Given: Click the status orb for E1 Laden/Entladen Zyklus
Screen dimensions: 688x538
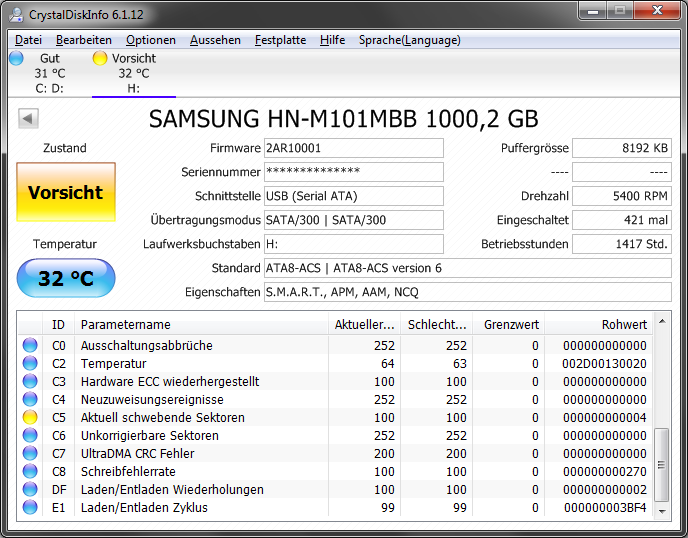Looking at the screenshot, I should click(x=30, y=507).
